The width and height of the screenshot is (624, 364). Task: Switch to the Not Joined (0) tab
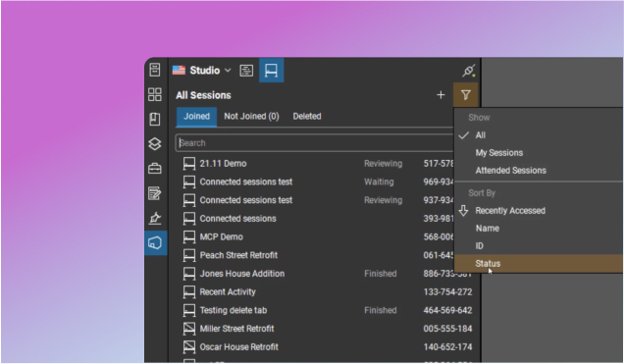coord(251,116)
